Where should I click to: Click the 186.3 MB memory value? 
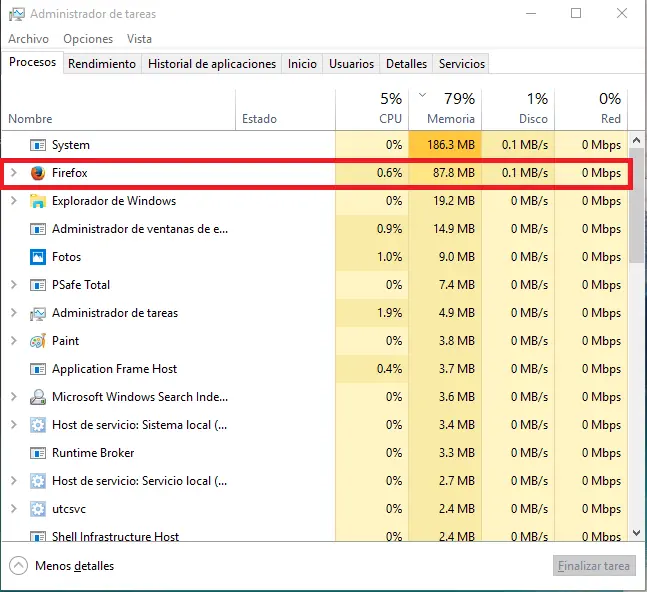(451, 145)
